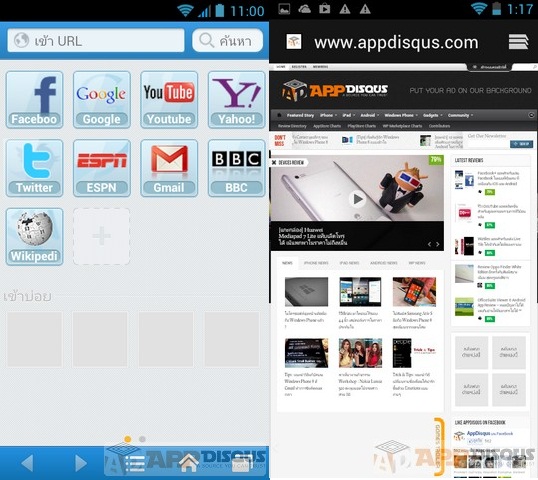Open the Gmail speed dial tile

pyautogui.click(x=169, y=168)
